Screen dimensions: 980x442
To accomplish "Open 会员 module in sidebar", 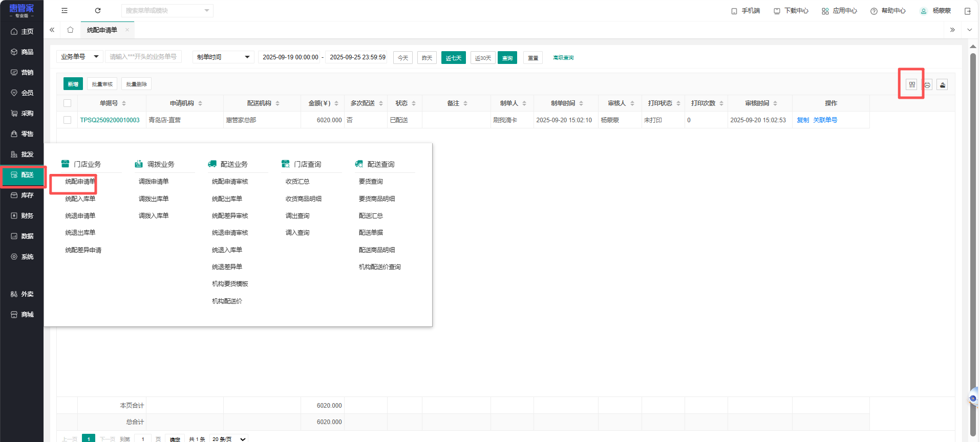I will tap(22, 93).
